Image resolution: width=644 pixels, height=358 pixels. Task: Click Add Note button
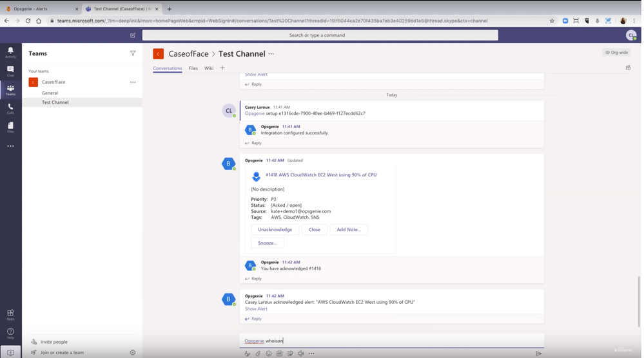[349, 230]
